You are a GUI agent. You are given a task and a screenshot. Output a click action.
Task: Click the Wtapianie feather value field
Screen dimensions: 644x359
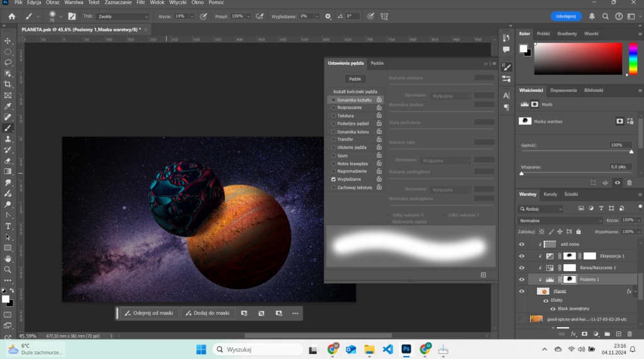pyautogui.click(x=619, y=167)
